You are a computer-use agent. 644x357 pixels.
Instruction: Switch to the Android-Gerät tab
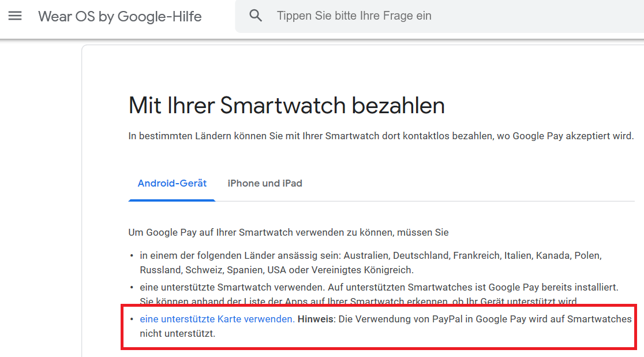(172, 184)
